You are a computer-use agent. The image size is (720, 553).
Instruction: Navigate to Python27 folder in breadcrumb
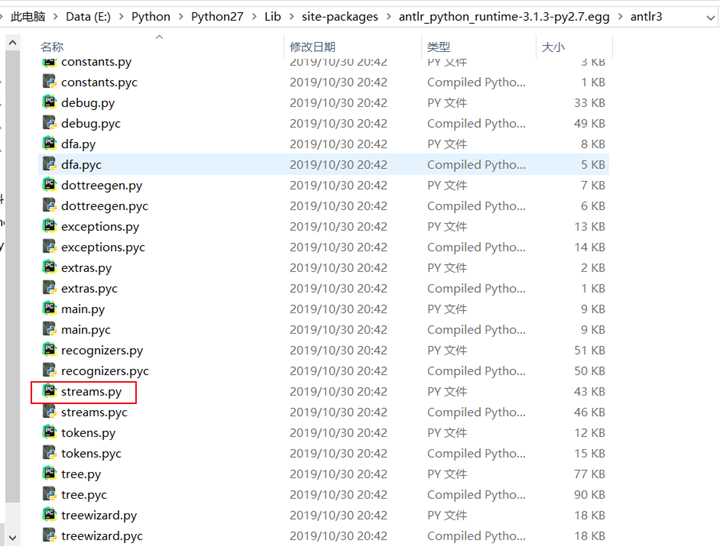tap(217, 17)
